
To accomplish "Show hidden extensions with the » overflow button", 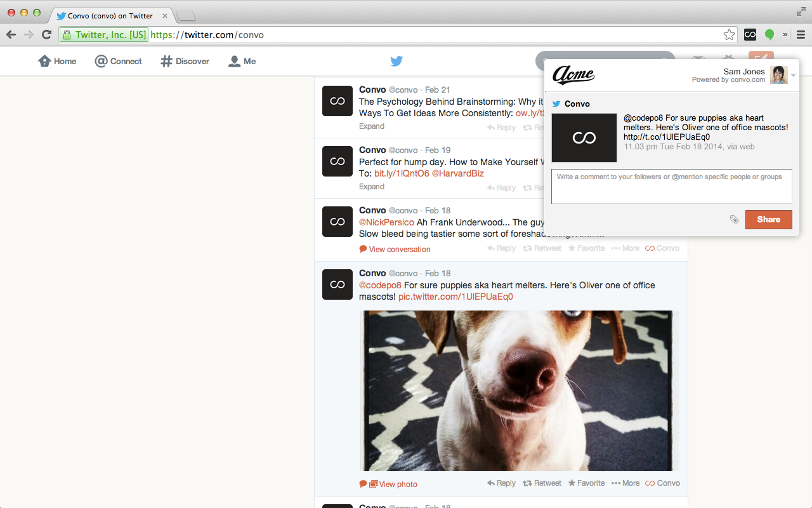I will 785,35.
